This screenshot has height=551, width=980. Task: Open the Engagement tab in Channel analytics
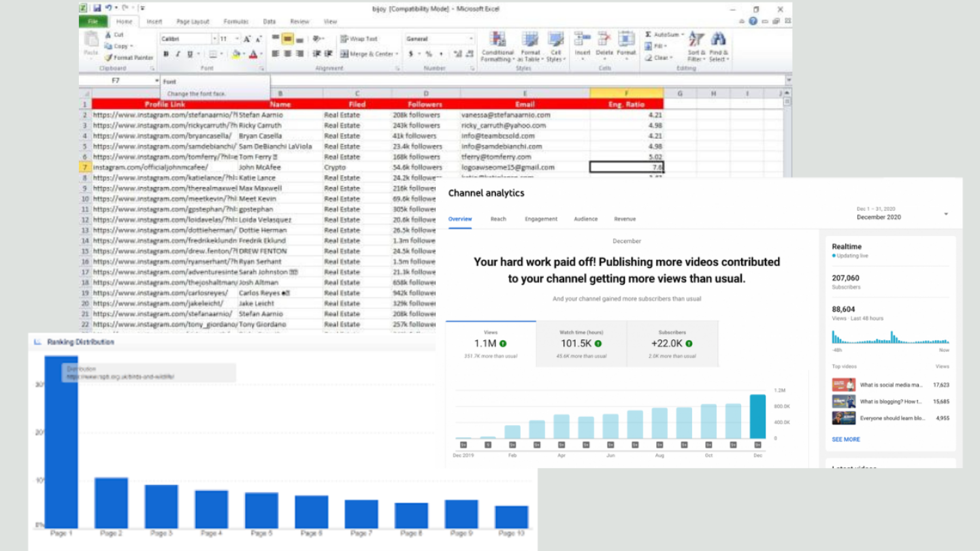click(x=541, y=219)
